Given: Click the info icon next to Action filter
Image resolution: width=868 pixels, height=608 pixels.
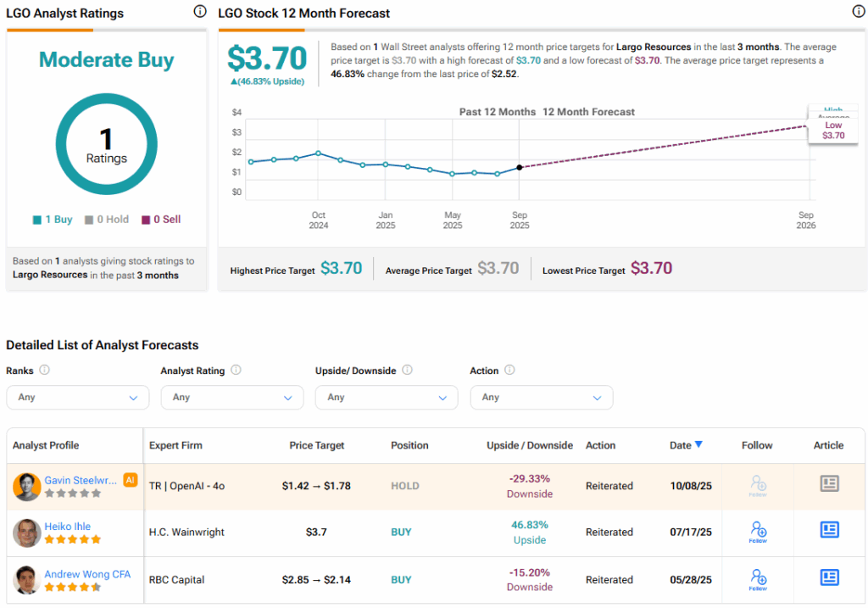Looking at the screenshot, I should coord(509,370).
